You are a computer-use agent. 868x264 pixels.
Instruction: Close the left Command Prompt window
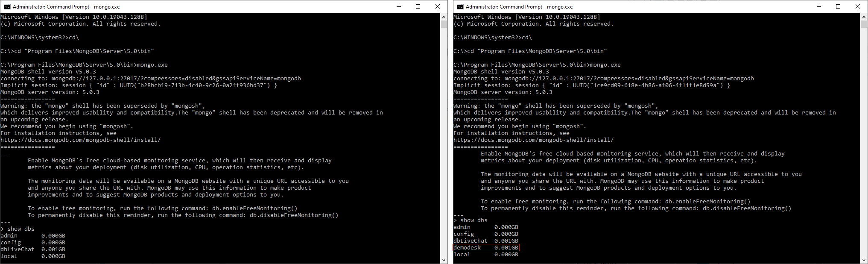point(438,6)
